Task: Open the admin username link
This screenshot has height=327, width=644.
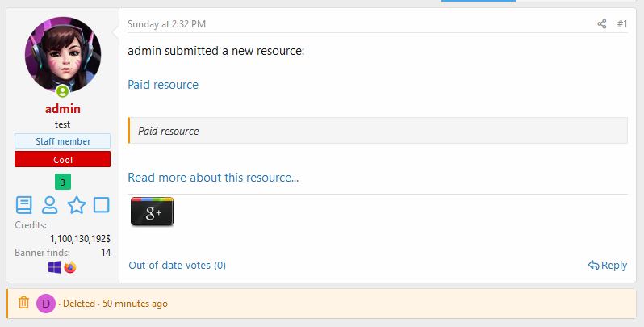Action: pos(62,109)
